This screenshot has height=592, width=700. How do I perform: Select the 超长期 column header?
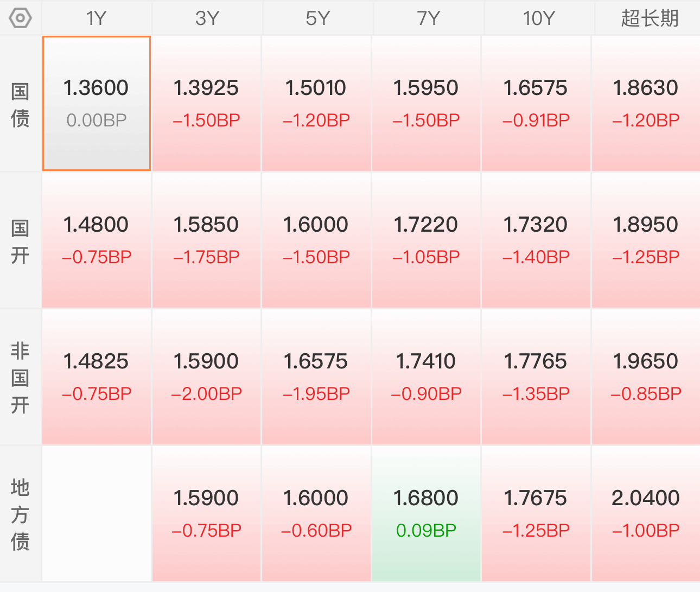(648, 18)
